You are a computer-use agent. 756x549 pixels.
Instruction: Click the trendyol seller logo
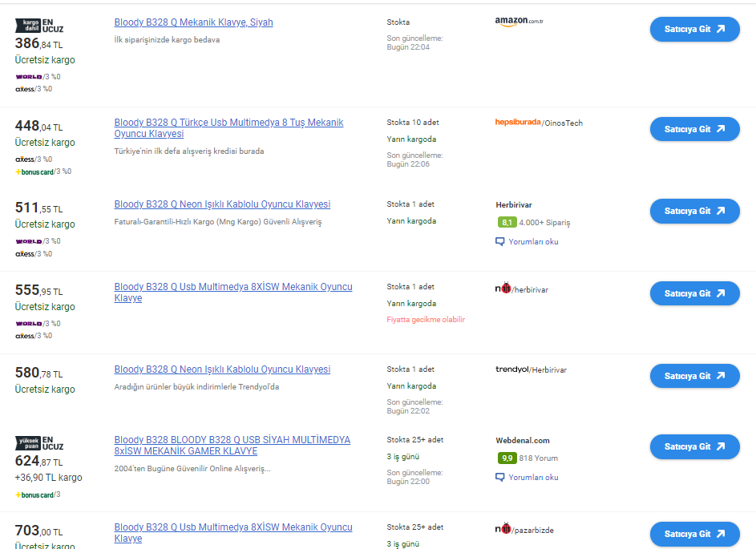coord(512,369)
